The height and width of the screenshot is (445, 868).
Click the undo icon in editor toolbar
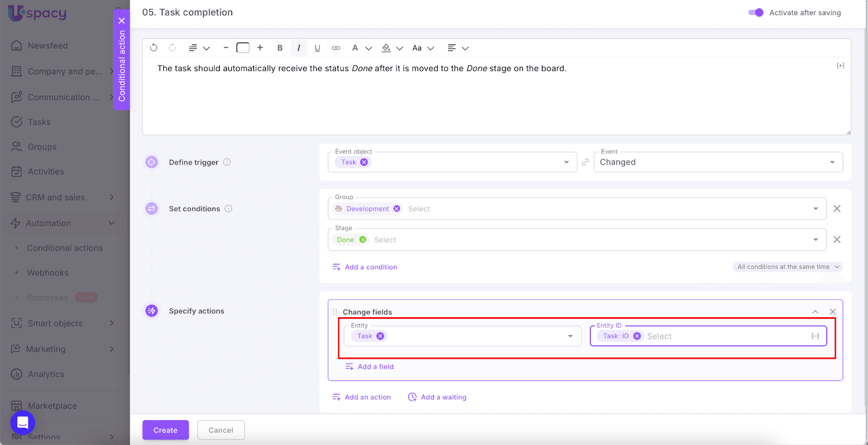coord(154,48)
